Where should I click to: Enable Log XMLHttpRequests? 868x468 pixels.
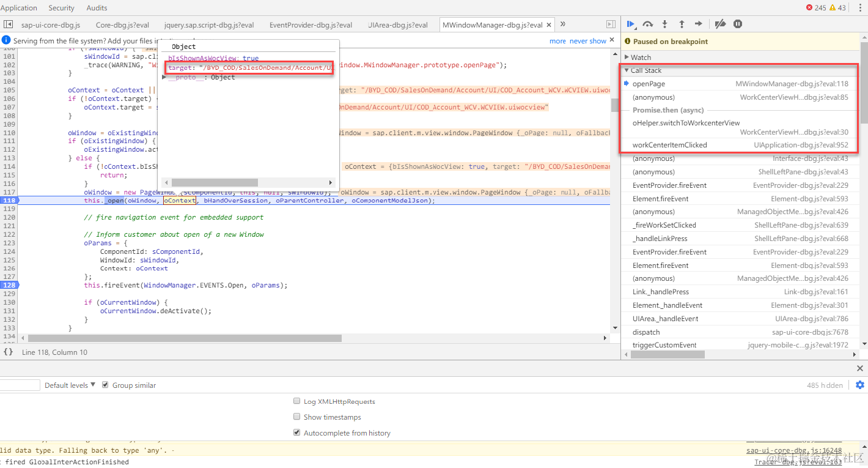297,401
